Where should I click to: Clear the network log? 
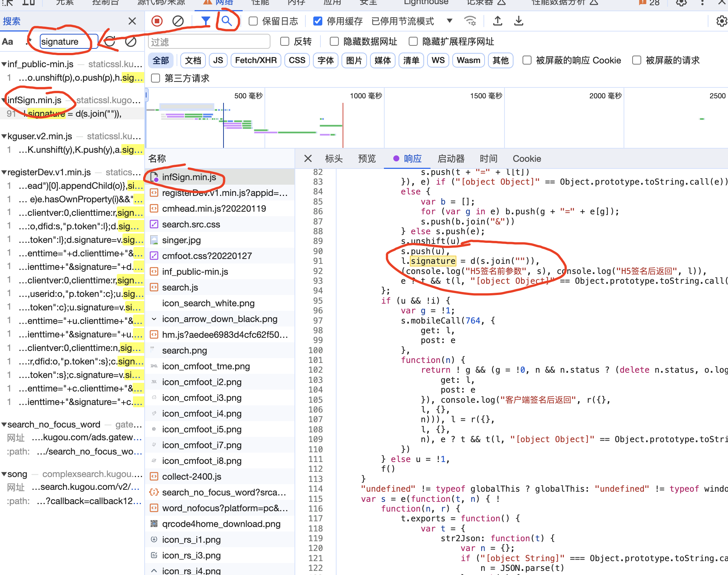[x=178, y=21]
